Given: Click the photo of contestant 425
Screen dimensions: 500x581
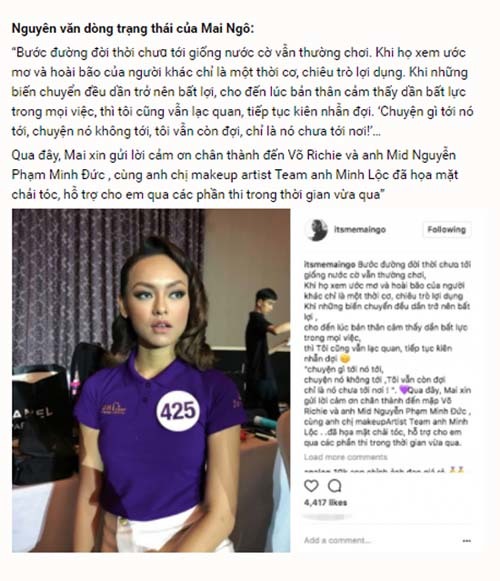Looking at the screenshot, I should coord(151,381).
